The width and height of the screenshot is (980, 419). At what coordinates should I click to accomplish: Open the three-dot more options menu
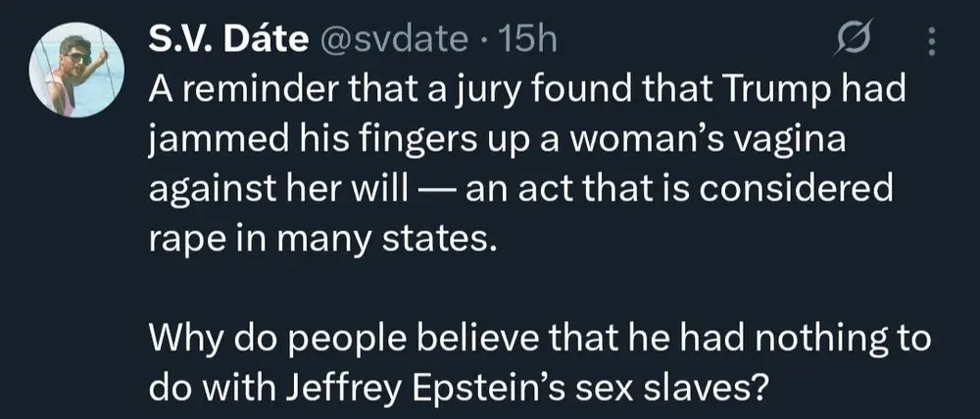pyautogui.click(x=930, y=40)
